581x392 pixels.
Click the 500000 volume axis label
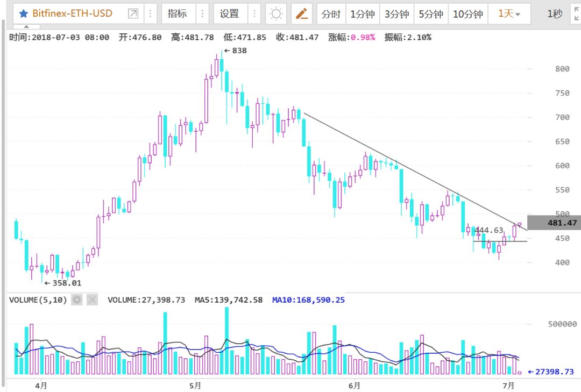coord(563,324)
